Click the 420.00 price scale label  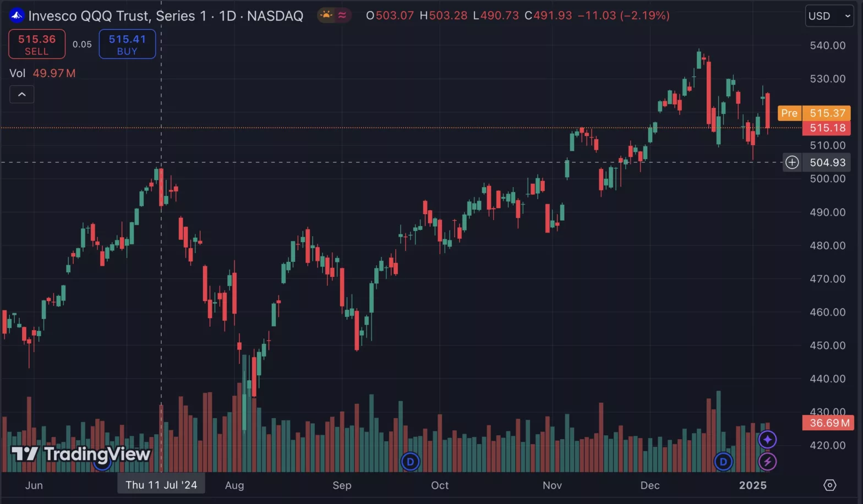click(827, 445)
